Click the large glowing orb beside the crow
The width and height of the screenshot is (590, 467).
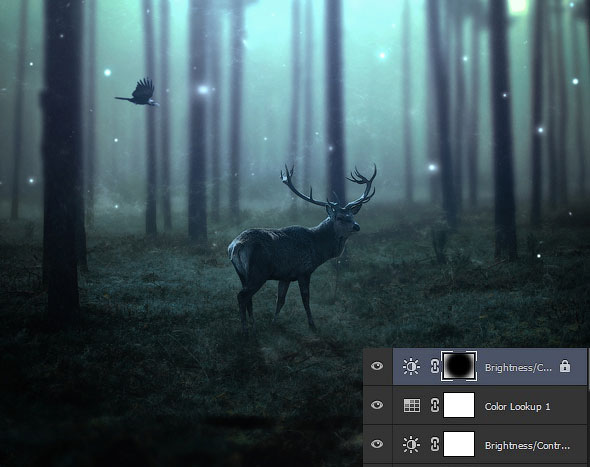[x=203, y=90]
